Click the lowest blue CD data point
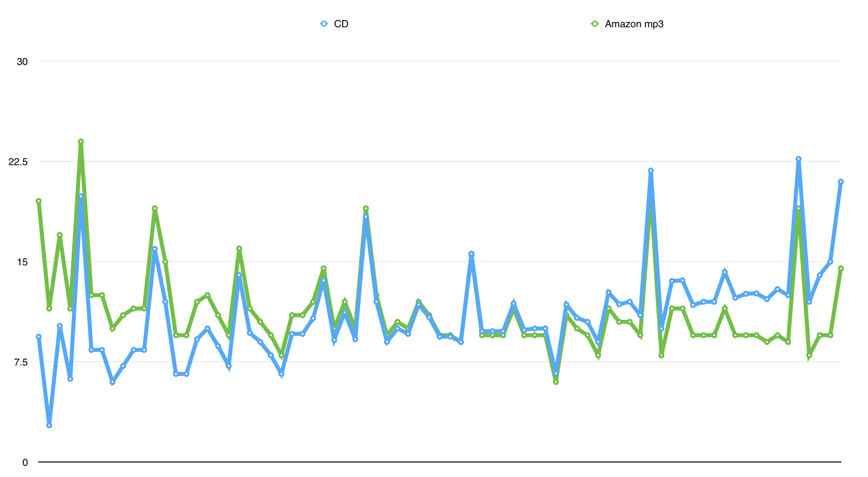Screen dimensions: 868x477 pyautogui.click(x=49, y=425)
